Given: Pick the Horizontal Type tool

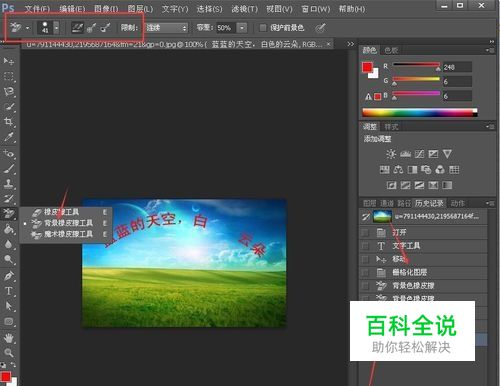Looking at the screenshot, I should click(8, 291).
